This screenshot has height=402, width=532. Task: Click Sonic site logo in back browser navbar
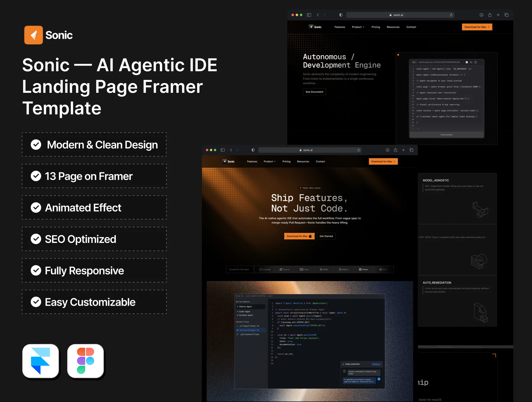(x=315, y=27)
